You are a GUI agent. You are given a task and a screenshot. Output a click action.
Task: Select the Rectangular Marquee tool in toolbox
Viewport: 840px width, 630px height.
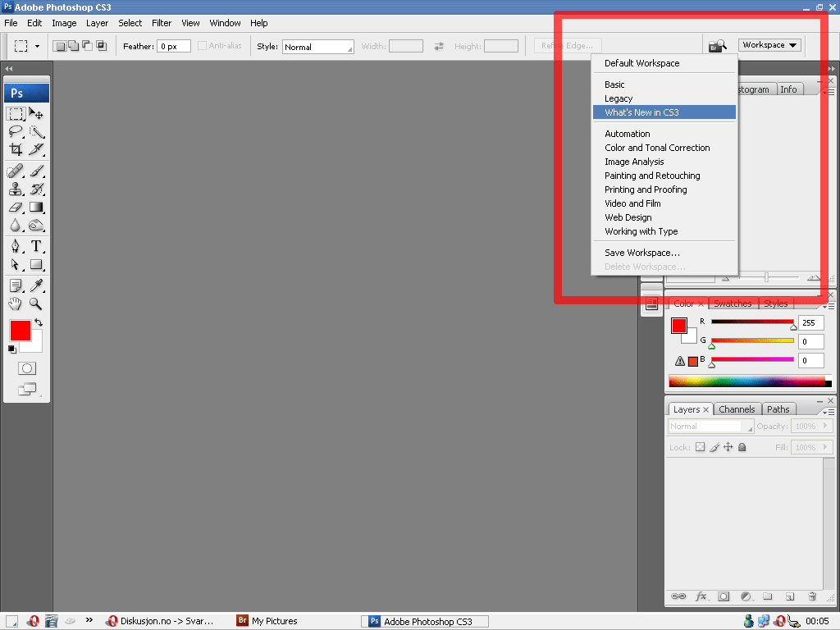tap(16, 113)
